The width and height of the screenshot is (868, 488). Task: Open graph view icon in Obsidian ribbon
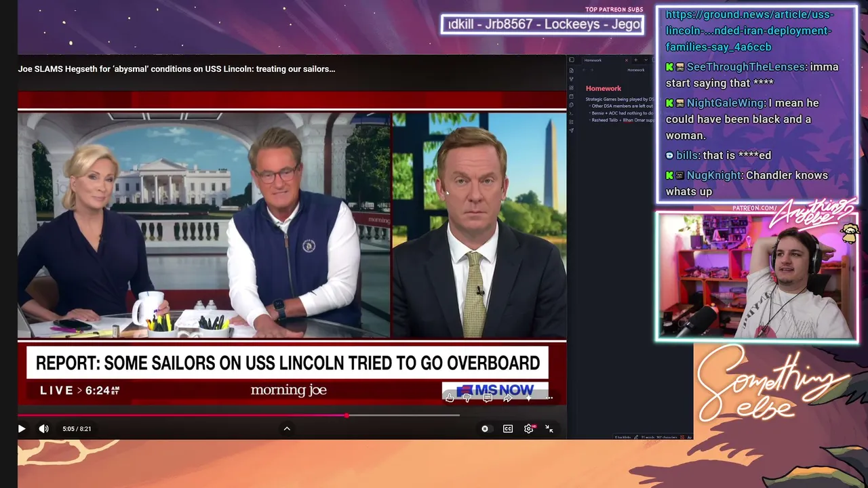pyautogui.click(x=572, y=79)
